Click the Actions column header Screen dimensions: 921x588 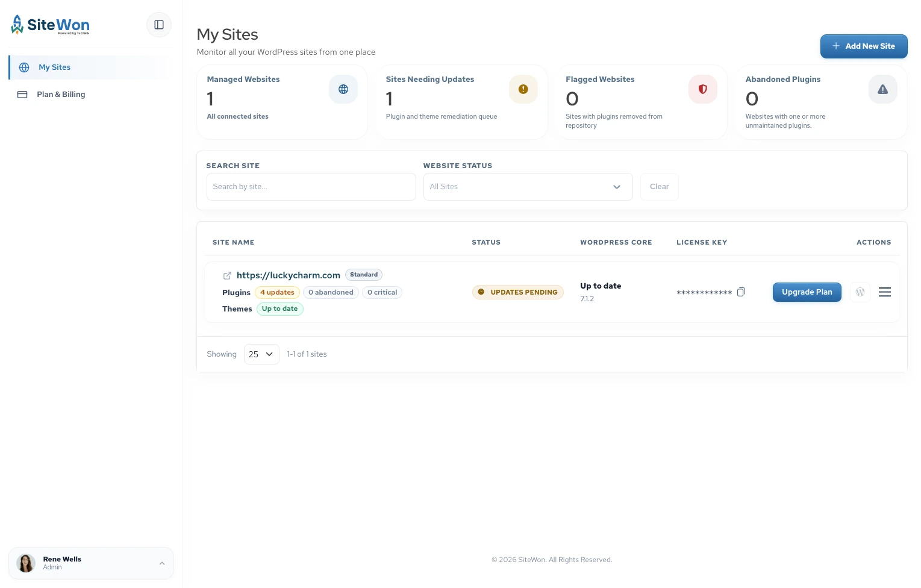click(x=873, y=242)
